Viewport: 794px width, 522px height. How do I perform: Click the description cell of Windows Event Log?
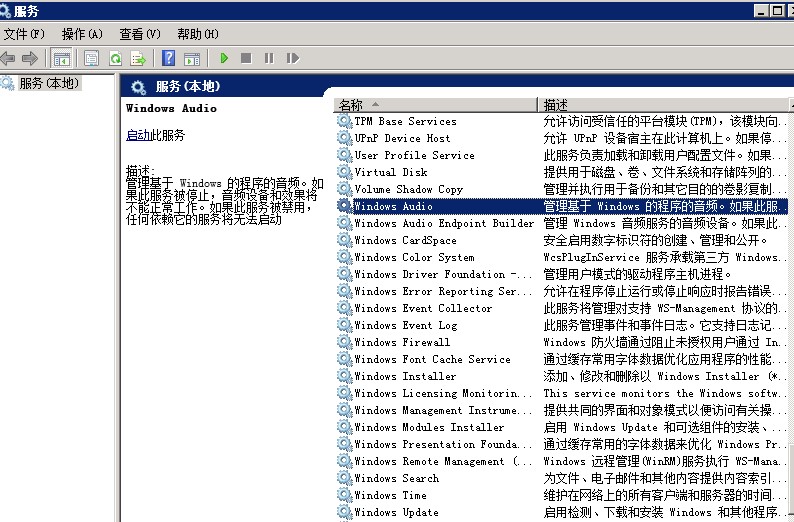pyautogui.click(x=664, y=325)
